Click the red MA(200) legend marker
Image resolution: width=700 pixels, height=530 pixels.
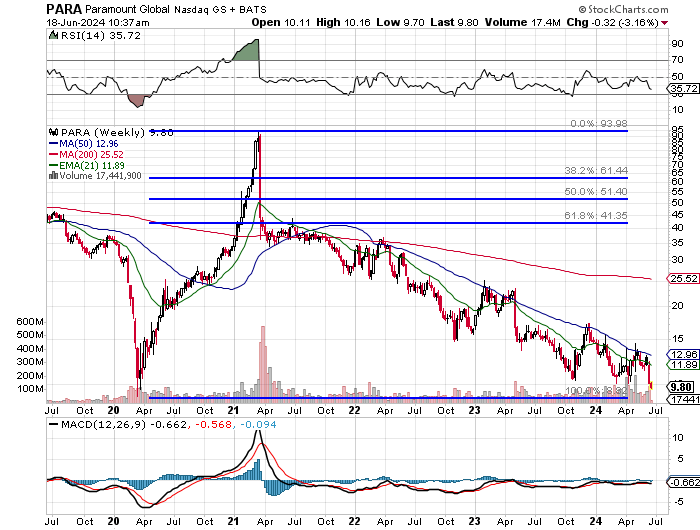point(52,154)
